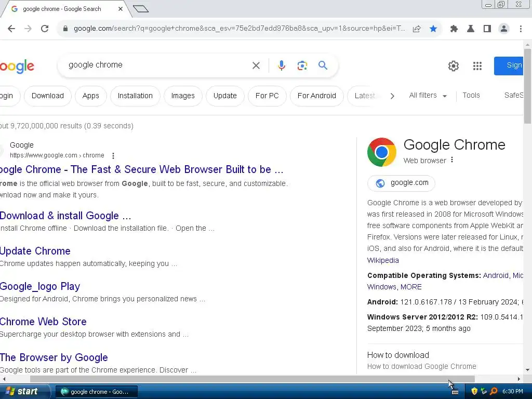Open Download & install Google link
Image resolution: width=532 pixels, height=399 pixels.
coord(65,216)
